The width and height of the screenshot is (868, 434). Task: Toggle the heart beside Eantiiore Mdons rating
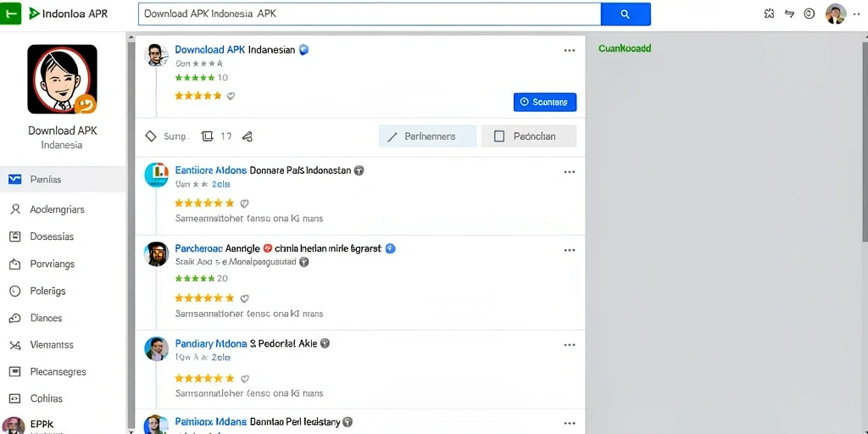coord(245,203)
